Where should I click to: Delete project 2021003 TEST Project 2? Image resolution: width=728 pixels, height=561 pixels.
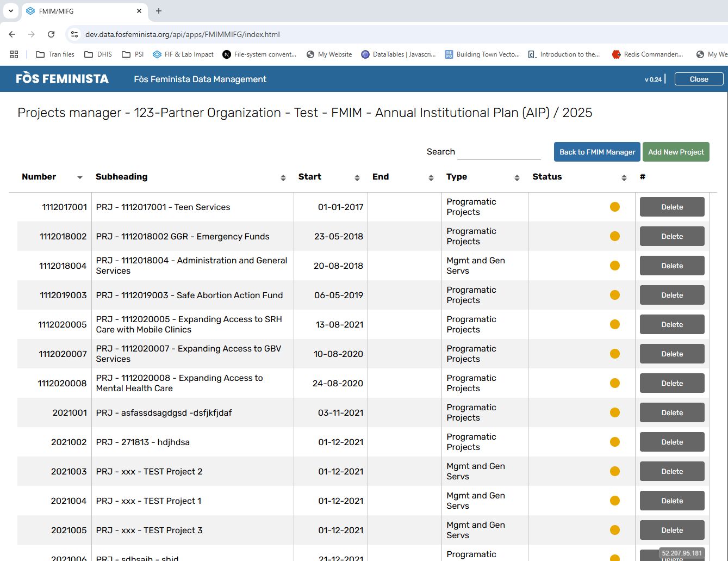click(x=672, y=471)
